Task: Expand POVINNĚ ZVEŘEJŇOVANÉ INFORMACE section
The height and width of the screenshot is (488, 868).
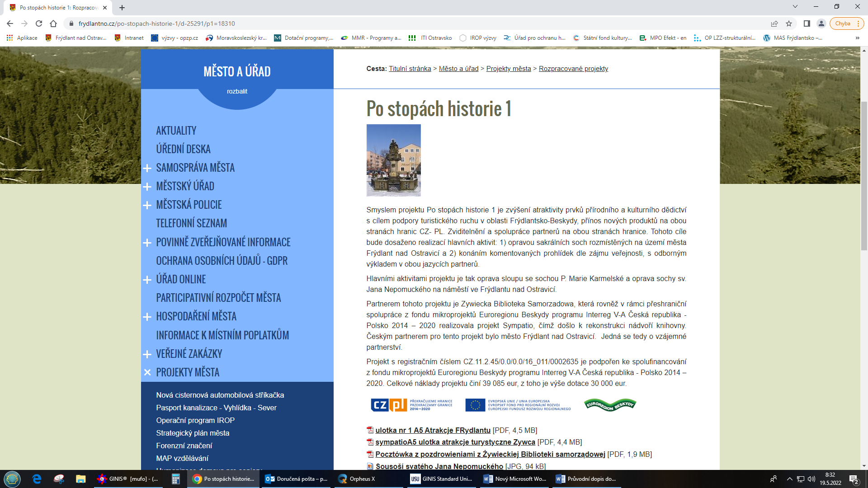Action: tap(147, 243)
